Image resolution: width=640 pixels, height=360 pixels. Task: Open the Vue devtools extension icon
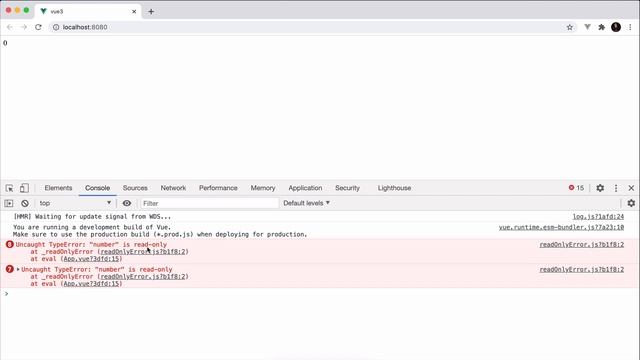click(x=587, y=27)
